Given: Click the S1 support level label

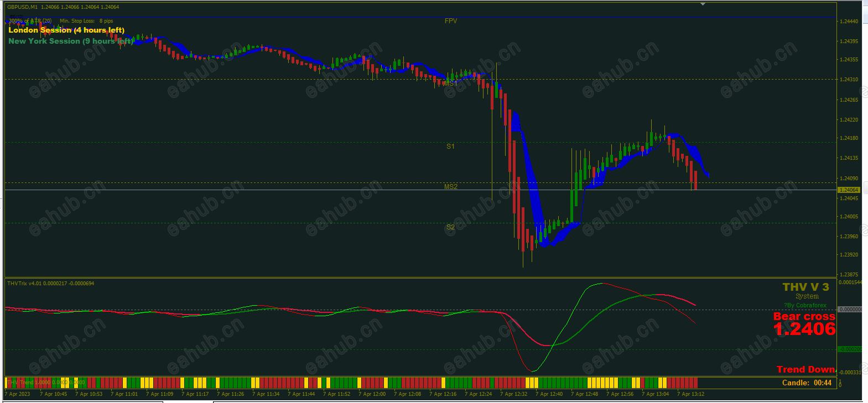Looking at the screenshot, I should click(451, 146).
